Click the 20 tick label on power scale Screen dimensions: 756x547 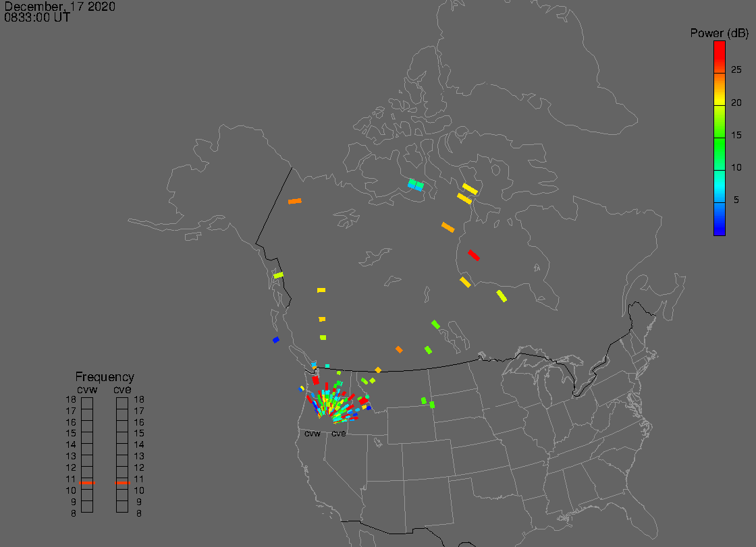coord(736,103)
